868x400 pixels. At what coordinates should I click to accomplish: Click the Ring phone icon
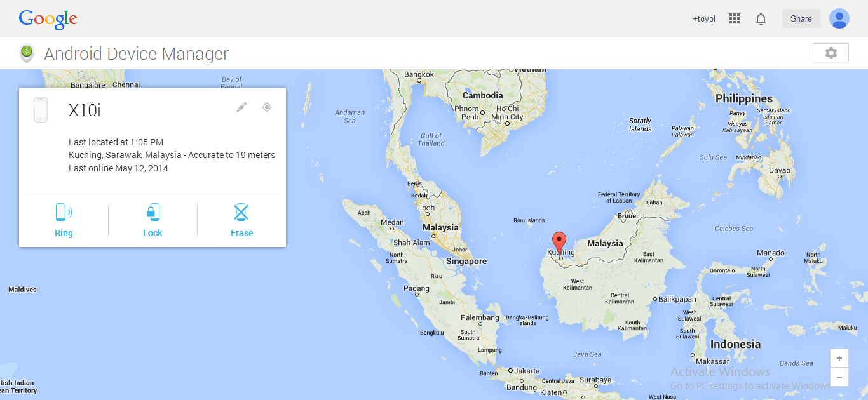[64, 212]
